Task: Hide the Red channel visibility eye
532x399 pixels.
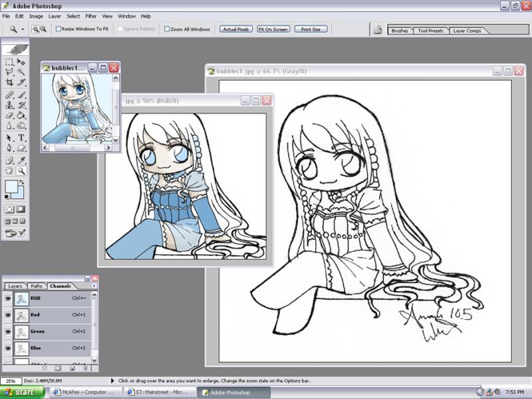Action: pyautogui.click(x=8, y=315)
